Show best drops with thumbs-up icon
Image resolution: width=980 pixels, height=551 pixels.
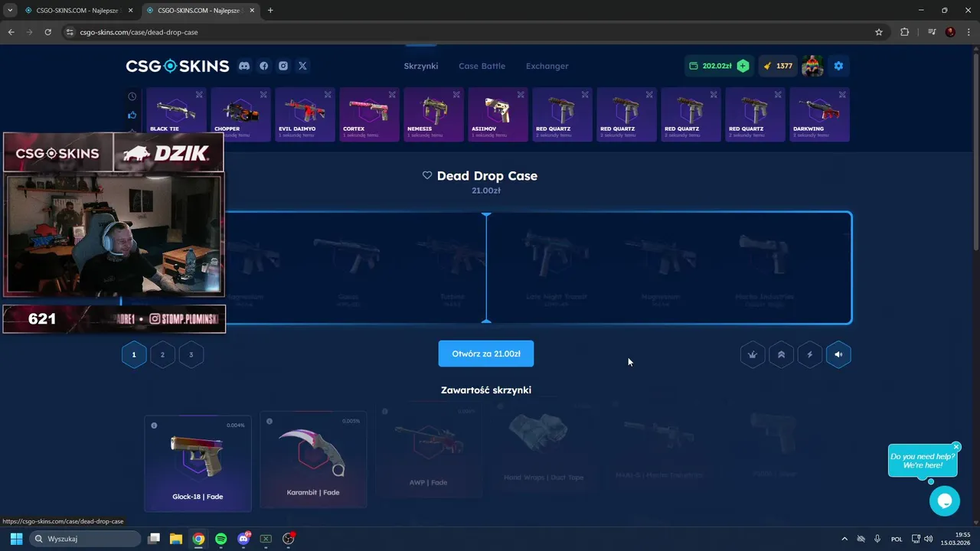point(132,115)
